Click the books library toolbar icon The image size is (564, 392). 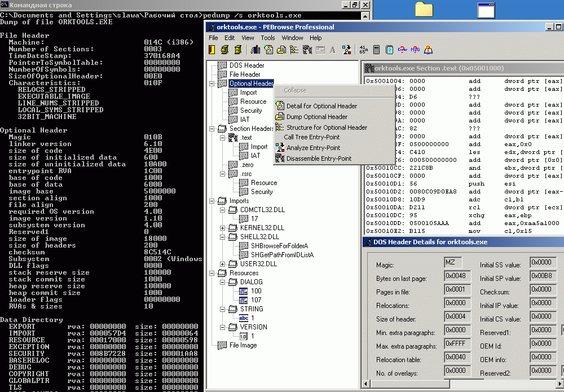(255, 50)
